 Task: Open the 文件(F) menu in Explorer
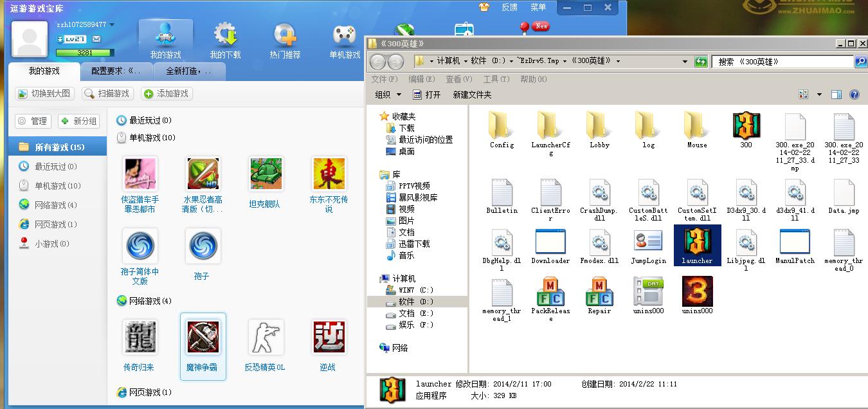tap(384, 79)
